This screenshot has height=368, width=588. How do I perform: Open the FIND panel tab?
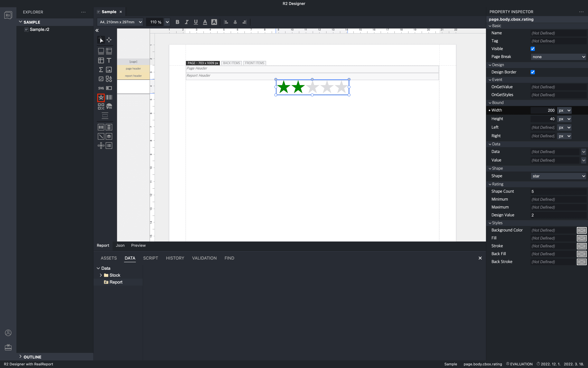pyautogui.click(x=229, y=258)
